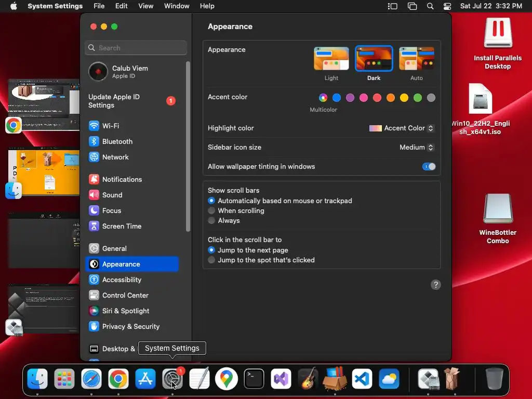Open Spotlight search in menu bar

tap(430, 6)
